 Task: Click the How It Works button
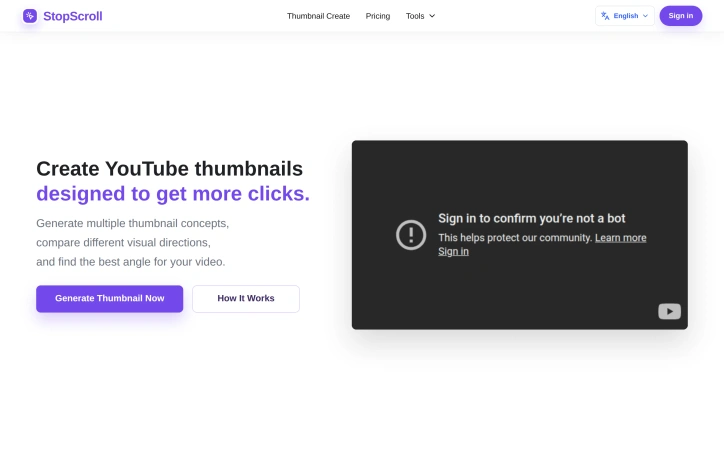[x=246, y=299]
